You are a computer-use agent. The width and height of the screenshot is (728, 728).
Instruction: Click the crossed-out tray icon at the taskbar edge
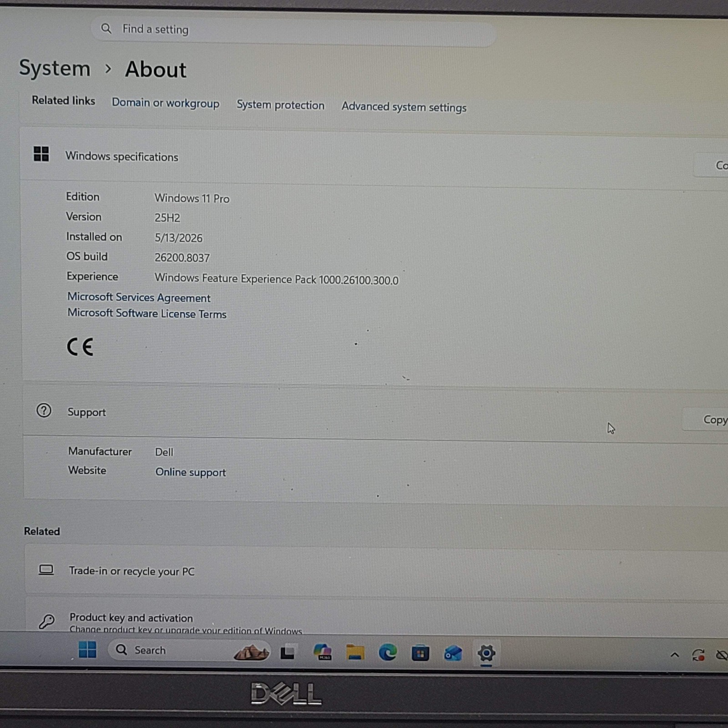[x=722, y=655]
